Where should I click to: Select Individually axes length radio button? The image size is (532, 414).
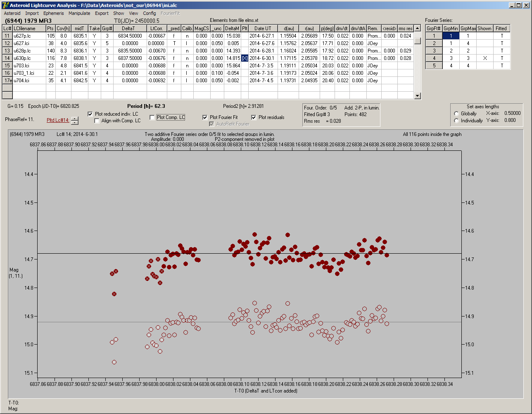456,121
